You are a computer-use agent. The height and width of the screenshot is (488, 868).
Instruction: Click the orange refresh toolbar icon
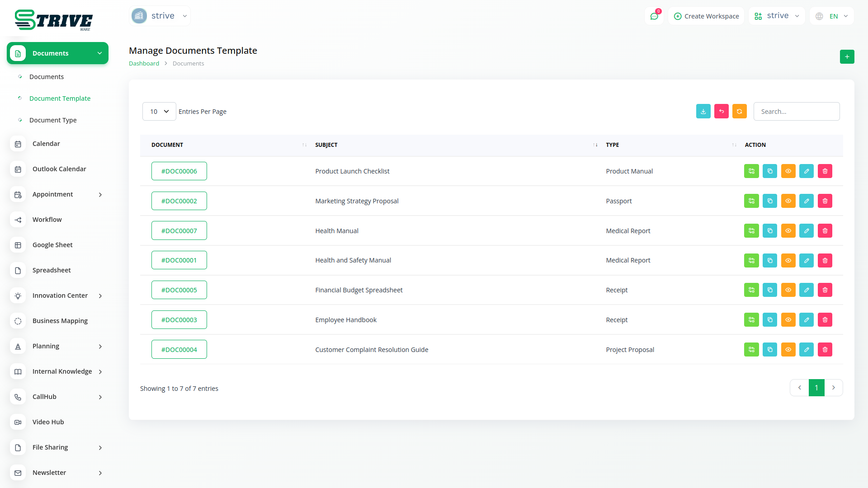pyautogui.click(x=739, y=111)
